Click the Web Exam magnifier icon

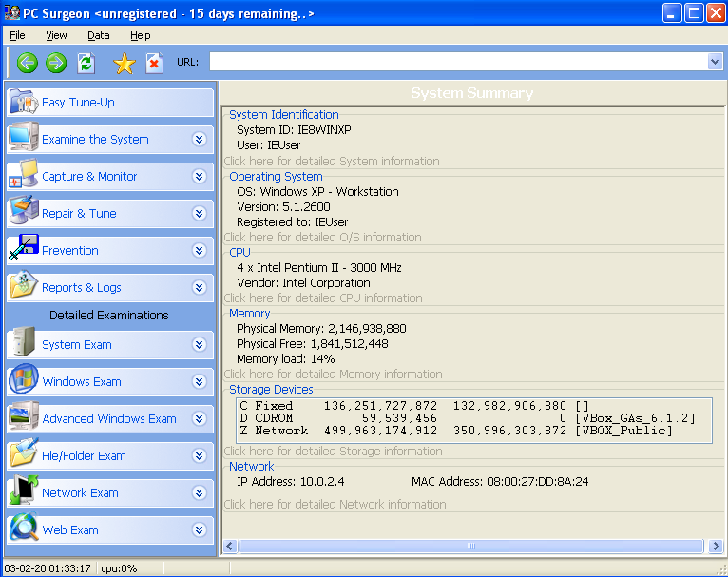pyautogui.click(x=23, y=527)
